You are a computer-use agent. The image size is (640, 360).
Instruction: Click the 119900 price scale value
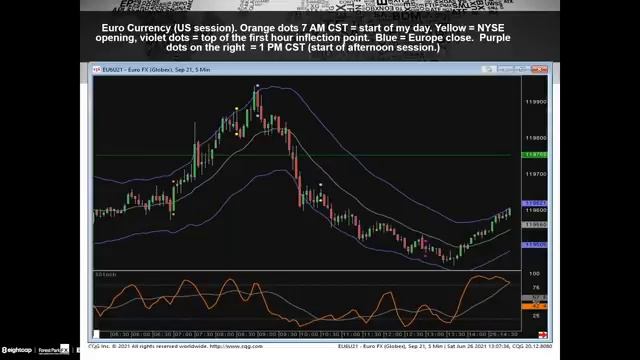pos(536,102)
